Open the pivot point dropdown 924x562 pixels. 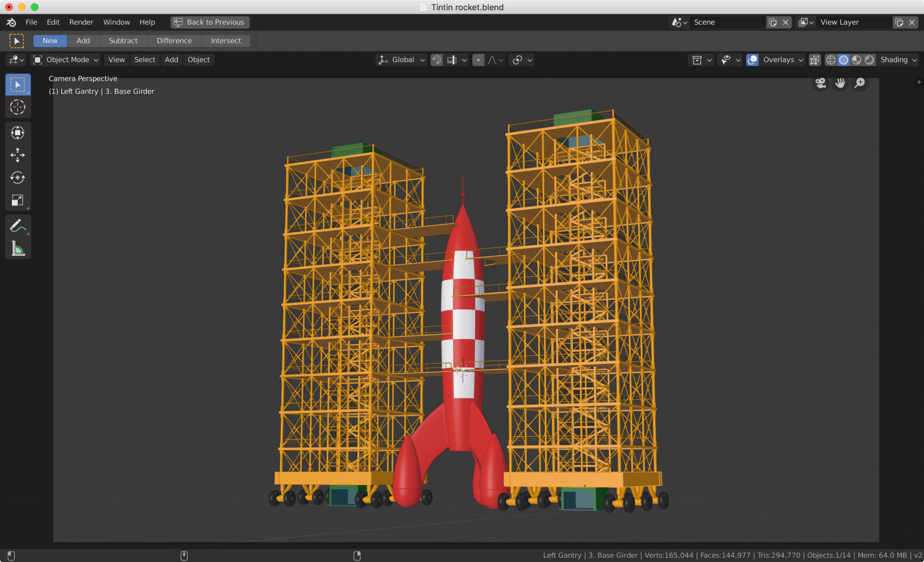click(x=522, y=60)
